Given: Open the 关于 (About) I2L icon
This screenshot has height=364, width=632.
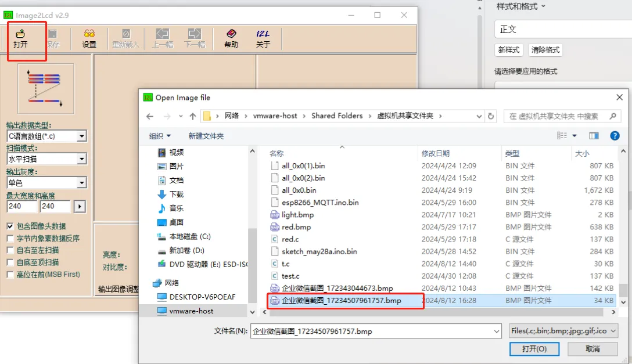Looking at the screenshot, I should point(263,38).
